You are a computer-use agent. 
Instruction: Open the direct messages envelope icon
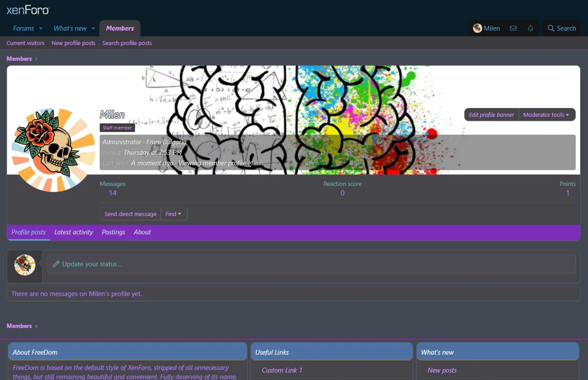(513, 28)
